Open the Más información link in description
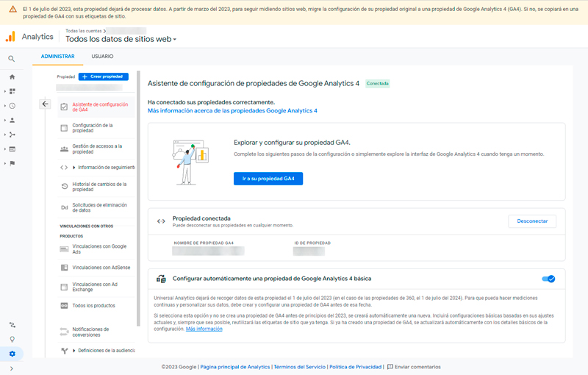588x375 pixels. click(204, 329)
